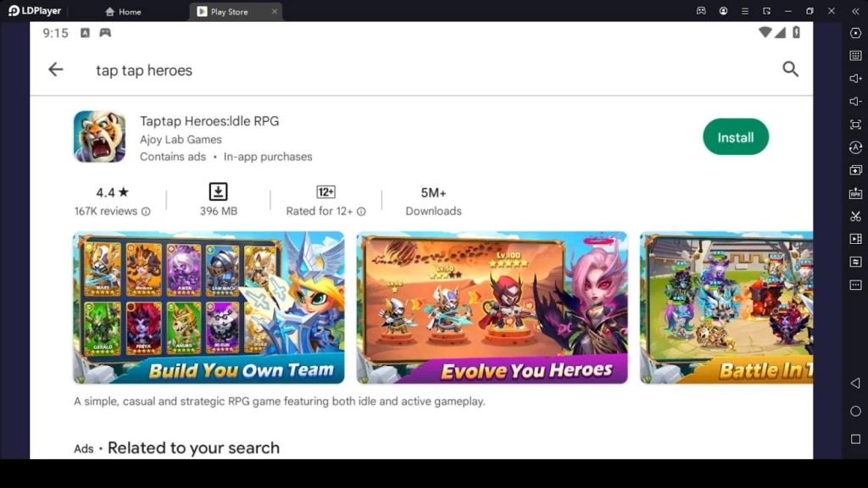Image resolution: width=868 pixels, height=488 pixels.
Task: Click the Wi-Fi status icon
Action: 765,33
